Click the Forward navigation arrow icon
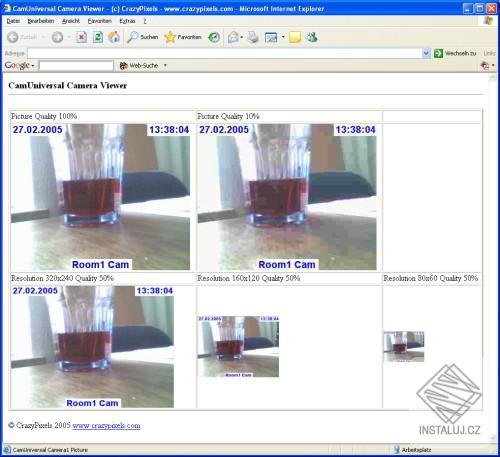This screenshot has width=500, height=457. pos(57,37)
